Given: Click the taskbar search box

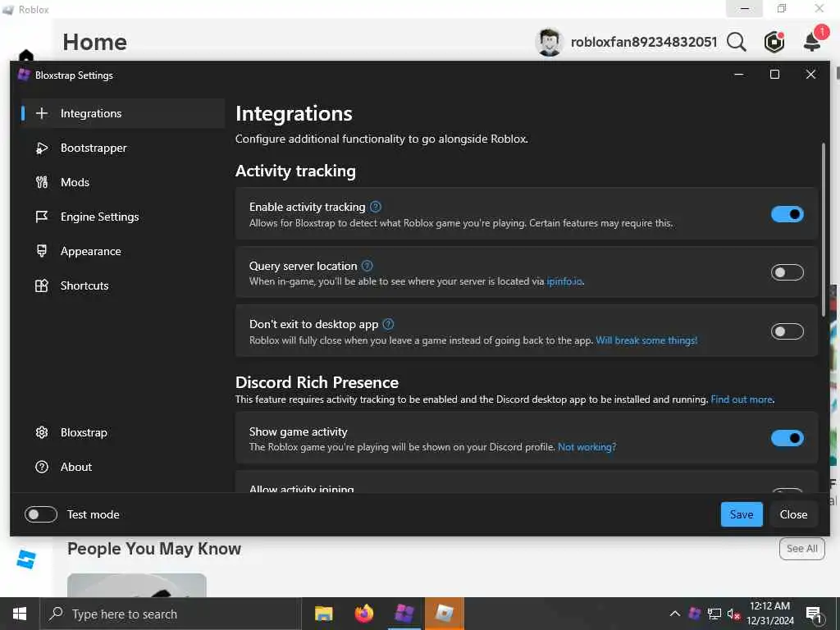Looking at the screenshot, I should coord(171,614).
